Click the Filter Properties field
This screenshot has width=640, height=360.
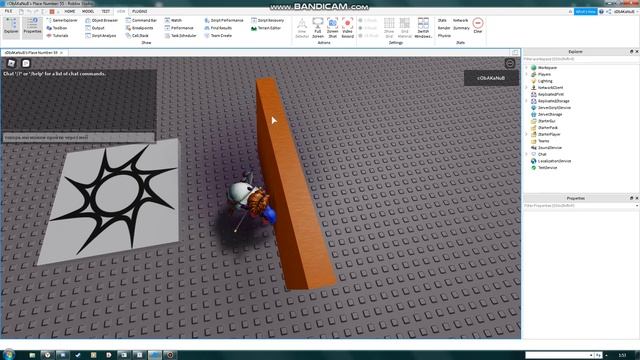(580, 206)
